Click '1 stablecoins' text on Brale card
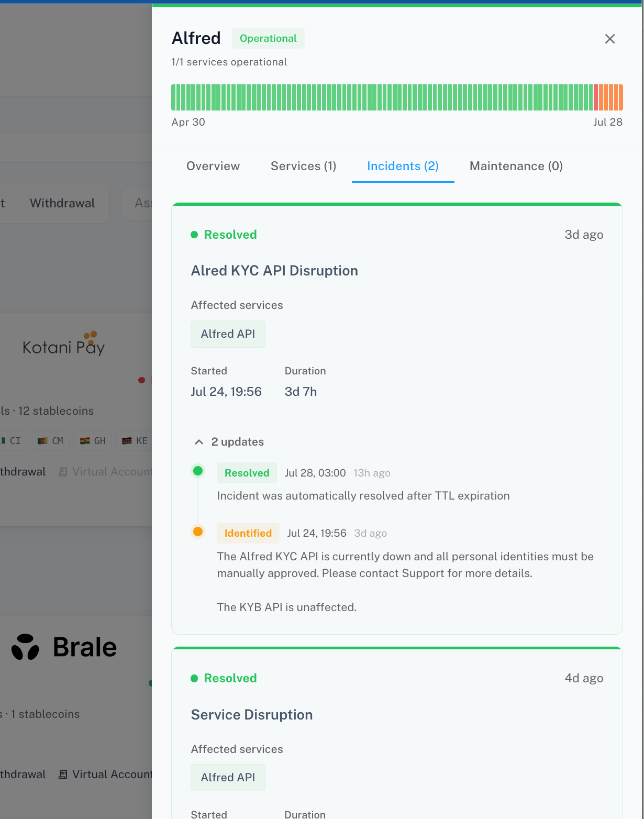The image size is (644, 819). click(x=46, y=714)
